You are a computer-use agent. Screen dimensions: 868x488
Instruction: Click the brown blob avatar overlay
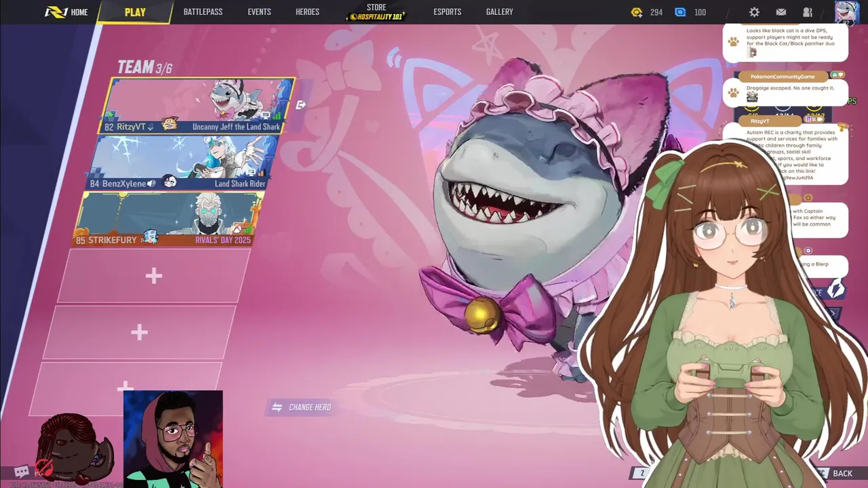[75, 449]
